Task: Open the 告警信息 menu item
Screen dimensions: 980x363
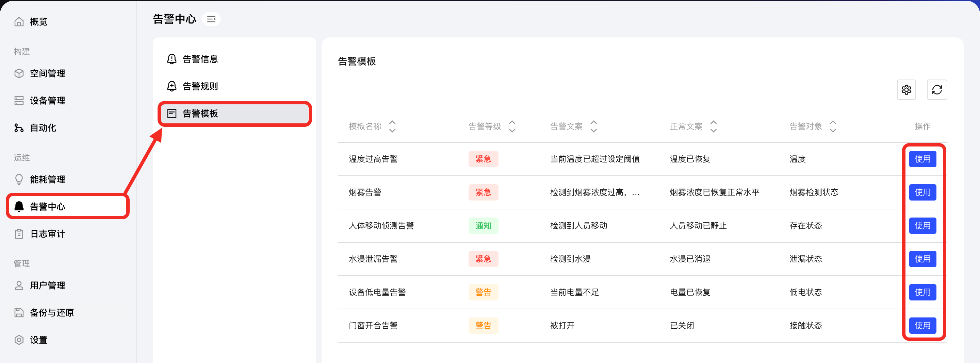Action: pyautogui.click(x=234, y=59)
